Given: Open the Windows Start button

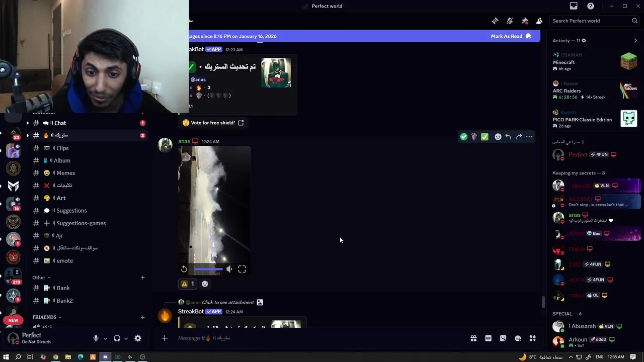Looking at the screenshot, I should pyautogui.click(x=6, y=357).
